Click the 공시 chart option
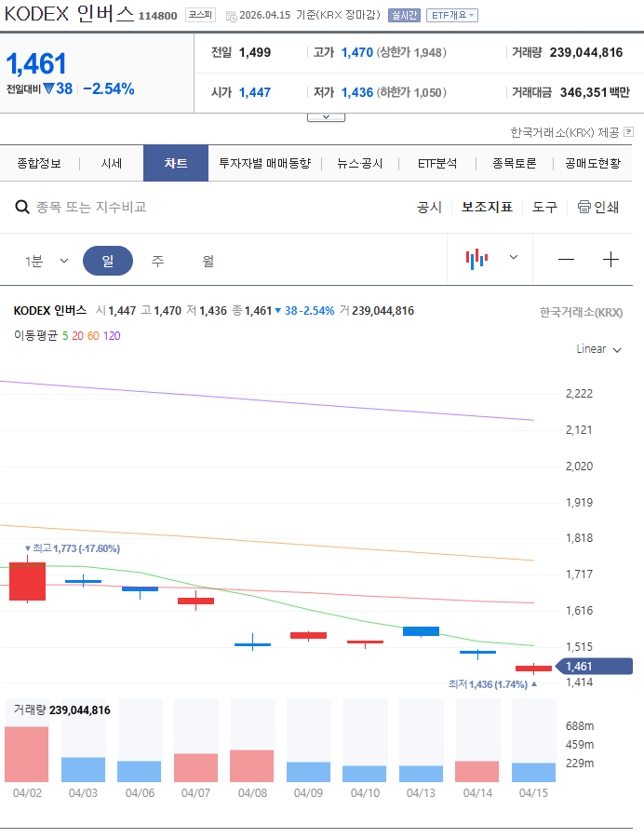The image size is (644, 838). [x=429, y=207]
